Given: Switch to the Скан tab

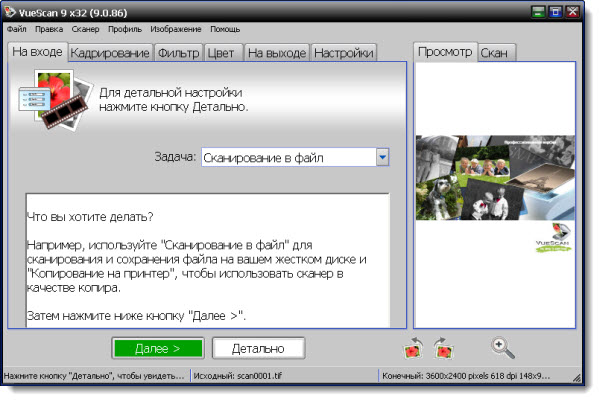Looking at the screenshot, I should [497, 53].
